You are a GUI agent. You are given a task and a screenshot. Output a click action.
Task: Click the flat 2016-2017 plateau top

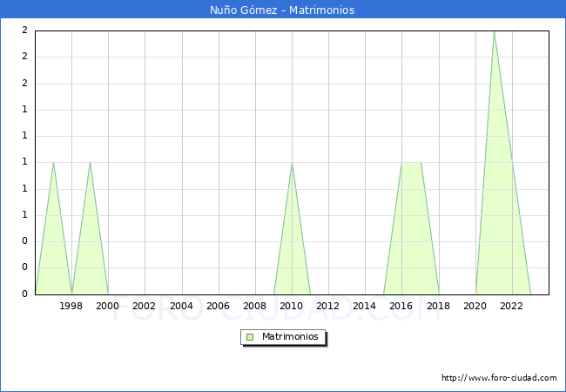411,163
